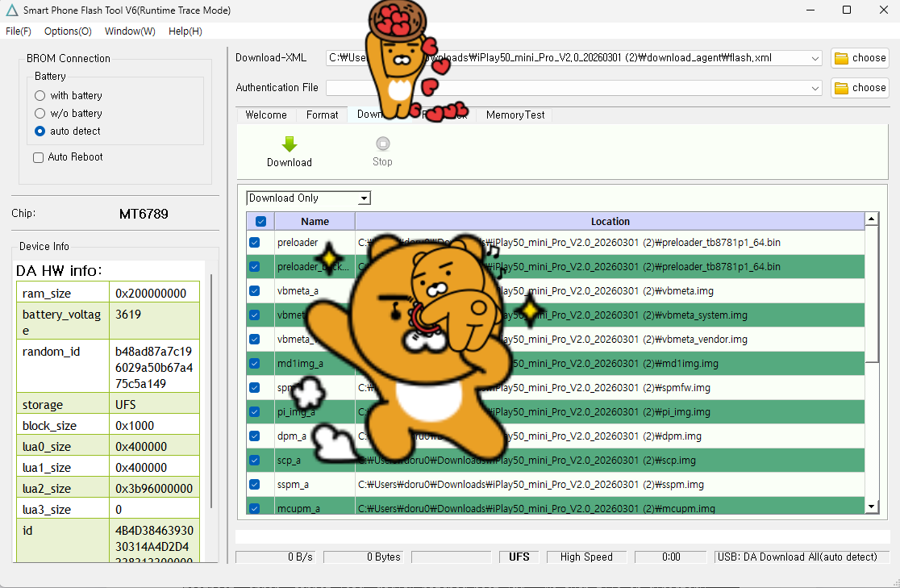Switch to the Welcome tab
The height and width of the screenshot is (588, 900).
266,115
